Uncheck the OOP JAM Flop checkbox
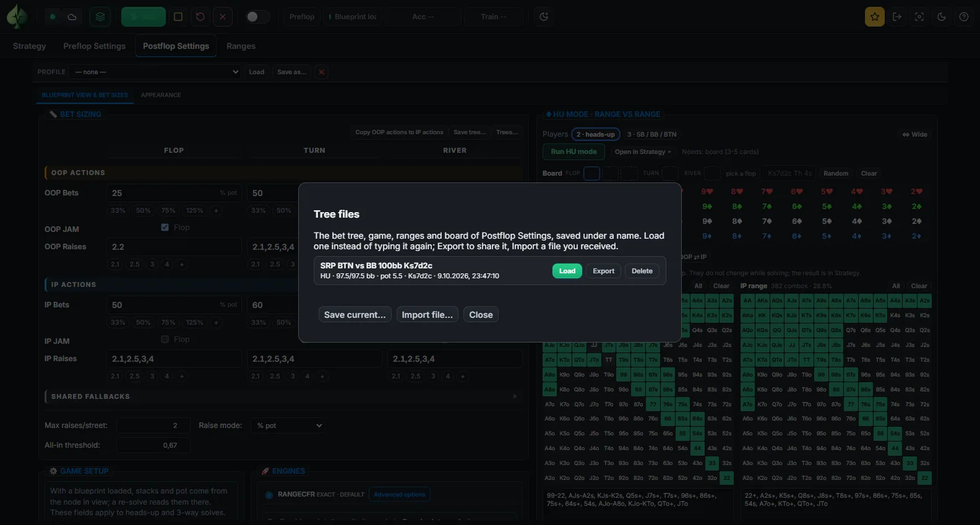This screenshot has height=525, width=980. [x=165, y=228]
